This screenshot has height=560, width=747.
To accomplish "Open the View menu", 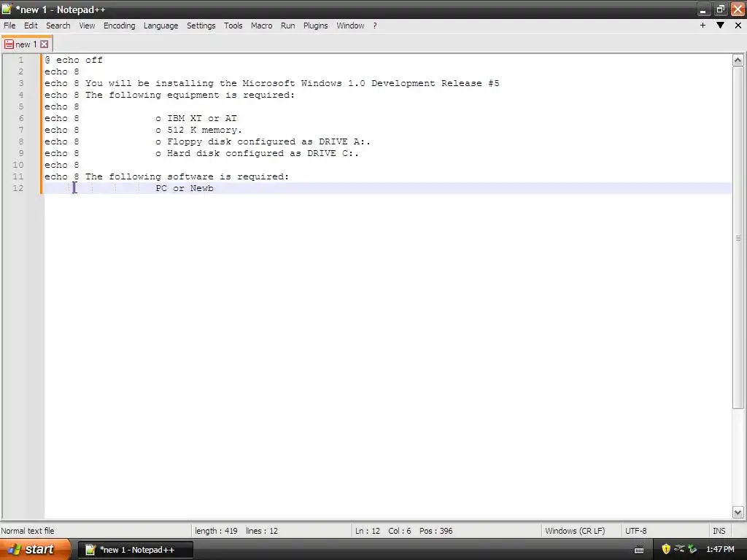I will pyautogui.click(x=88, y=26).
